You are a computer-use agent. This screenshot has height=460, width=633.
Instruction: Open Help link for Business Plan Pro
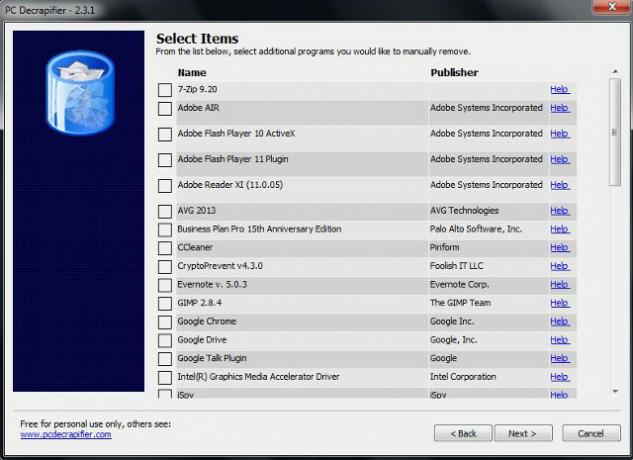(560, 229)
